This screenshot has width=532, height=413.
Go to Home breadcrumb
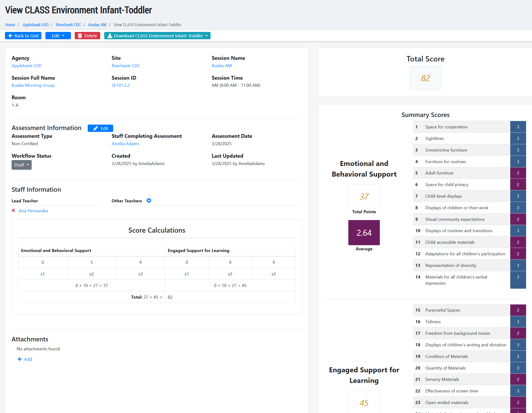pyautogui.click(x=10, y=25)
